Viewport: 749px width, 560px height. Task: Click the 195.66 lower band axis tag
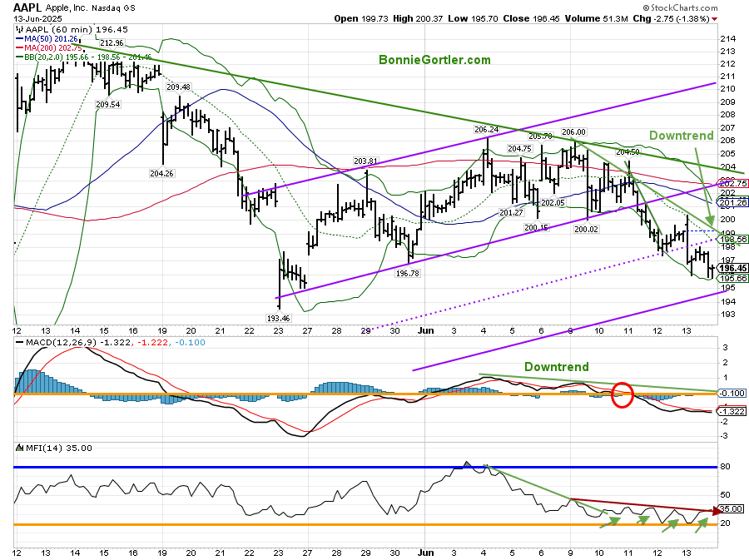(732, 278)
